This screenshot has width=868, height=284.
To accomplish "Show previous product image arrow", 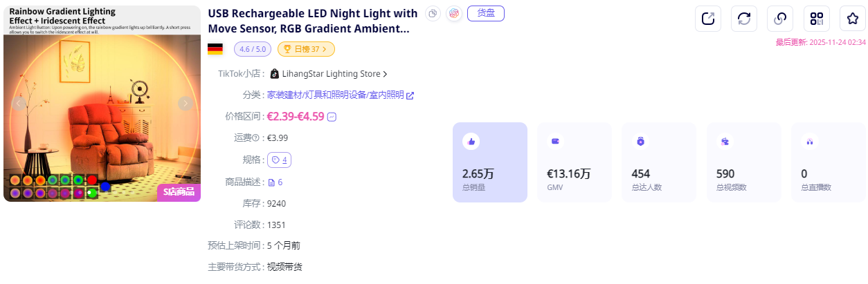I will coord(19,104).
